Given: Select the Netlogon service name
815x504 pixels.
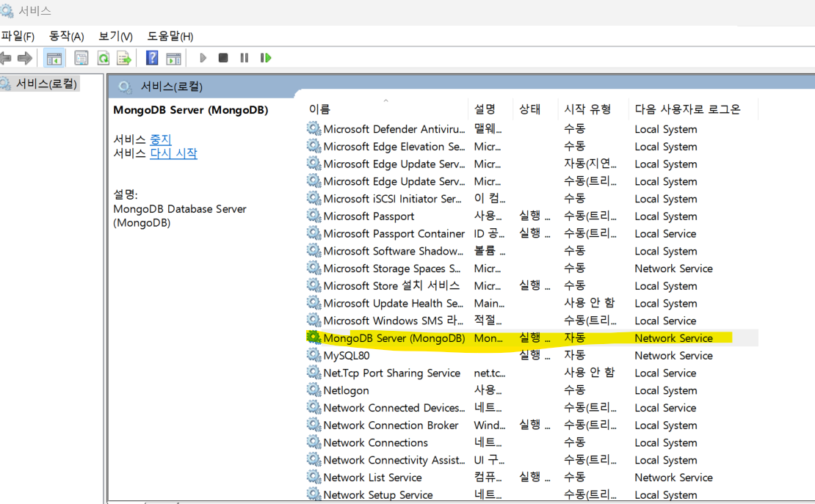Looking at the screenshot, I should pos(346,390).
